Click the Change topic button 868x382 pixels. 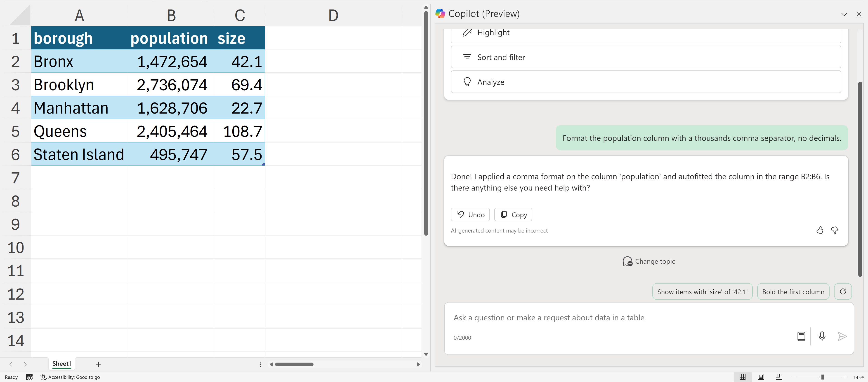click(x=649, y=261)
